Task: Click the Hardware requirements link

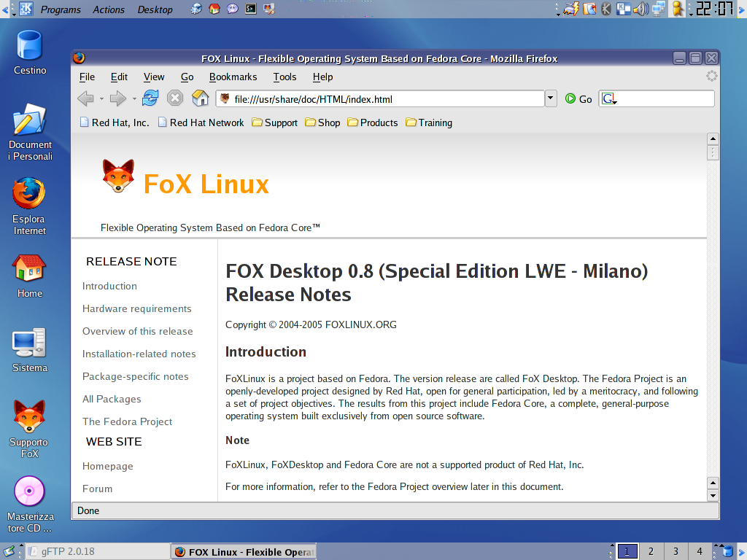Action: point(136,308)
